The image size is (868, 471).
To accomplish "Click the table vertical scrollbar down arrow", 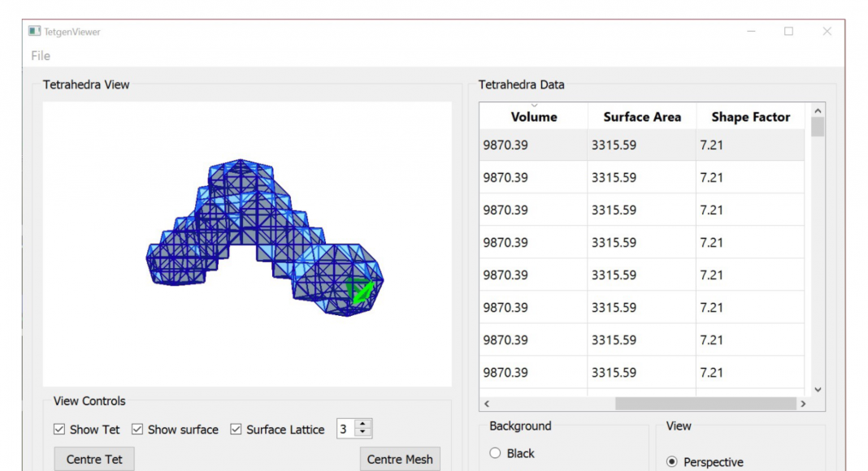I will click(x=818, y=390).
